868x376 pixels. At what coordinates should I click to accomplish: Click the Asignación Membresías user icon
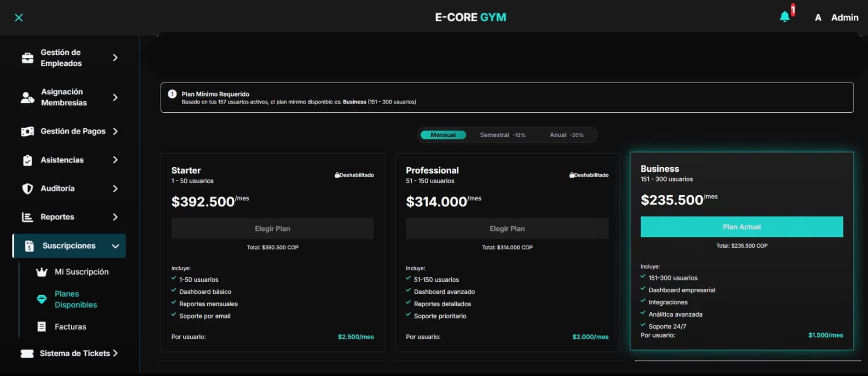(x=27, y=97)
